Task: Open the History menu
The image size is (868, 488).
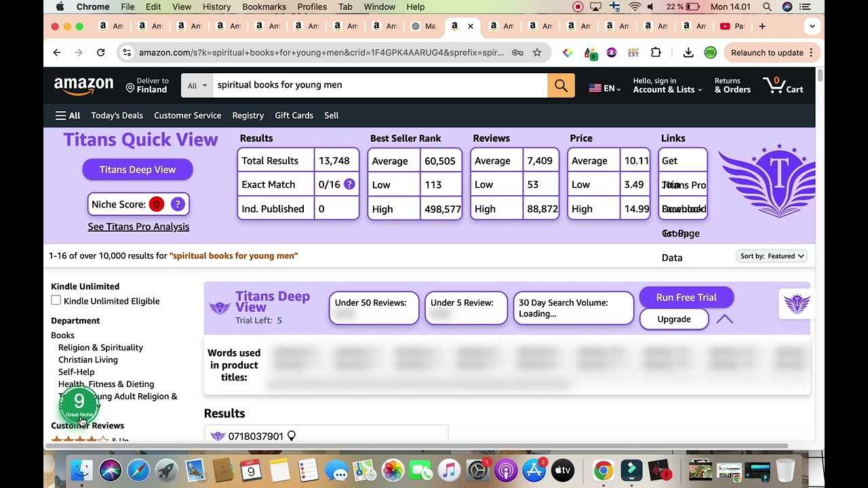Action: tap(216, 7)
